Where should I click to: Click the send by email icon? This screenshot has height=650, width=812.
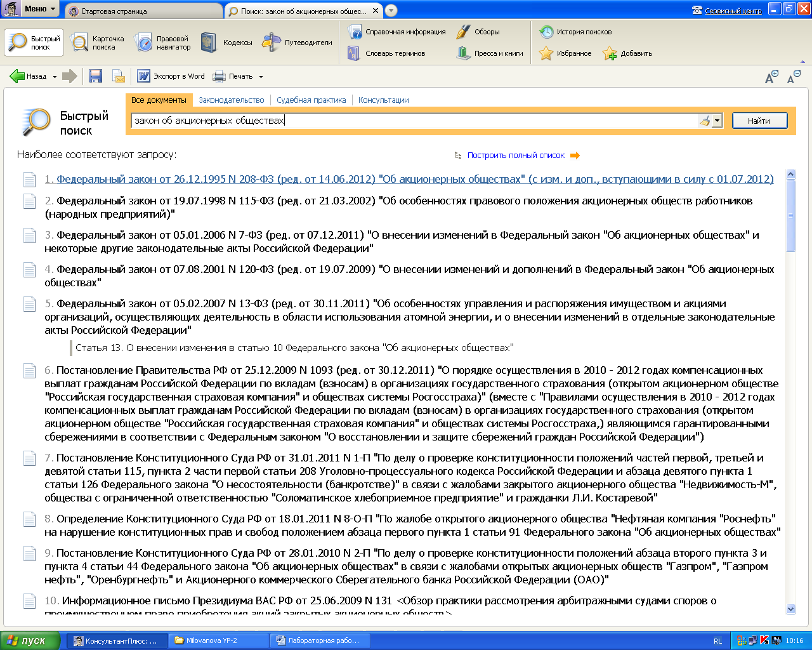coord(119,76)
